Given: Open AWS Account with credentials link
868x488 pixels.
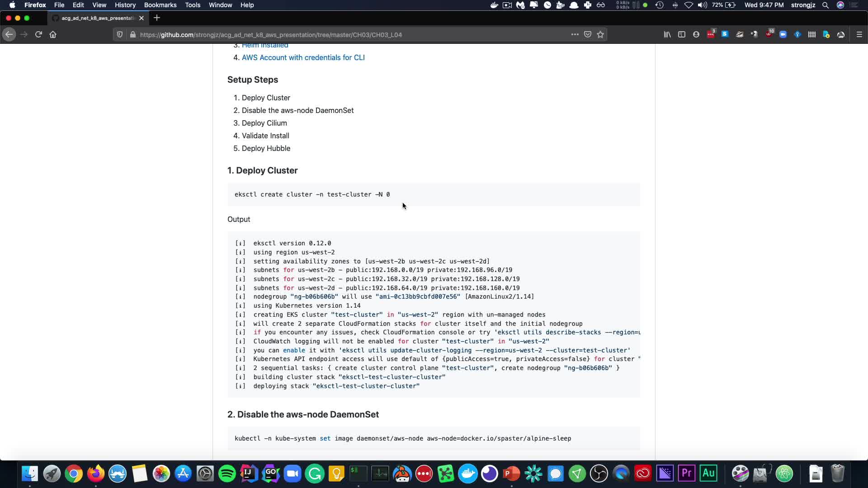Looking at the screenshot, I should click(303, 57).
